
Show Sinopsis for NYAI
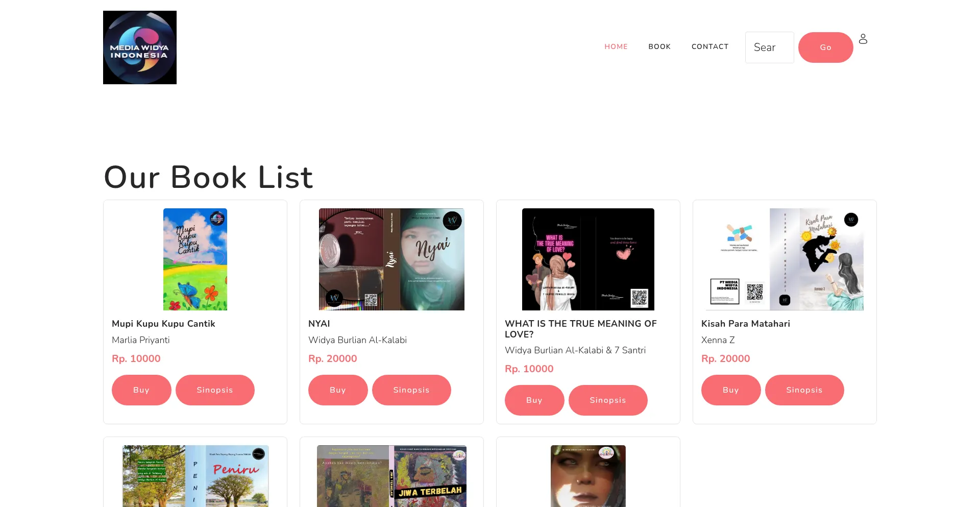(411, 390)
